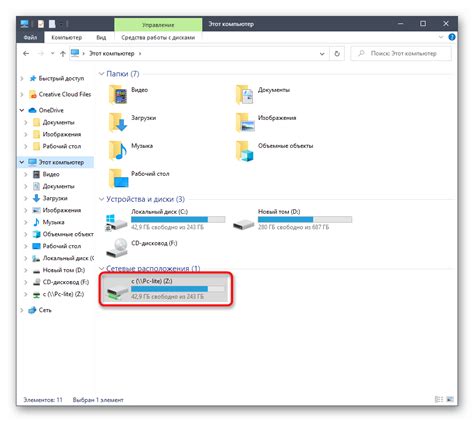
Task: Switch to details view in status bar
Action: pyautogui.click(x=439, y=399)
